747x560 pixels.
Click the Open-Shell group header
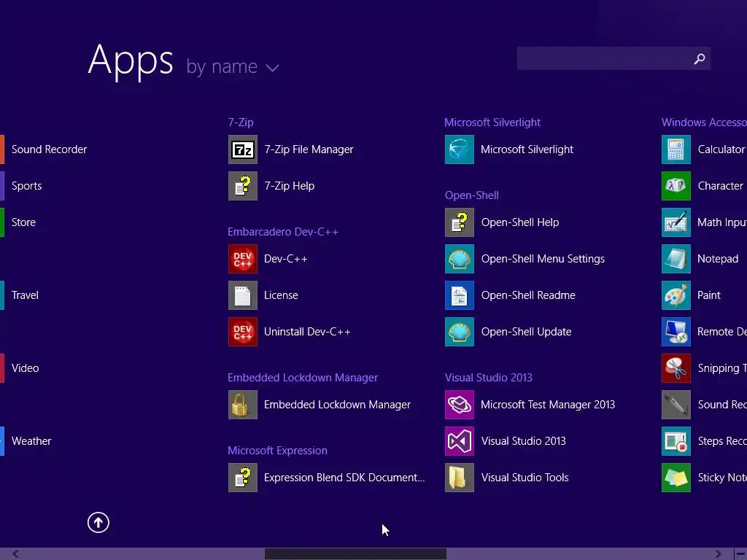[x=472, y=195]
